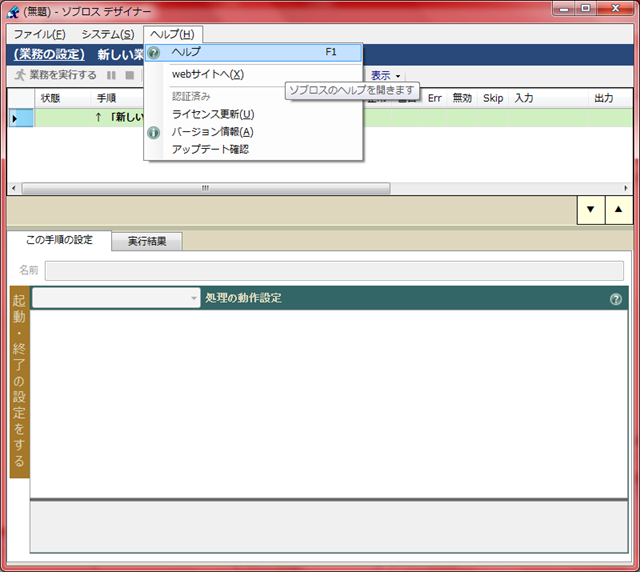Switch to 実行結果 tab
This screenshot has height=572, width=640.
(147, 241)
